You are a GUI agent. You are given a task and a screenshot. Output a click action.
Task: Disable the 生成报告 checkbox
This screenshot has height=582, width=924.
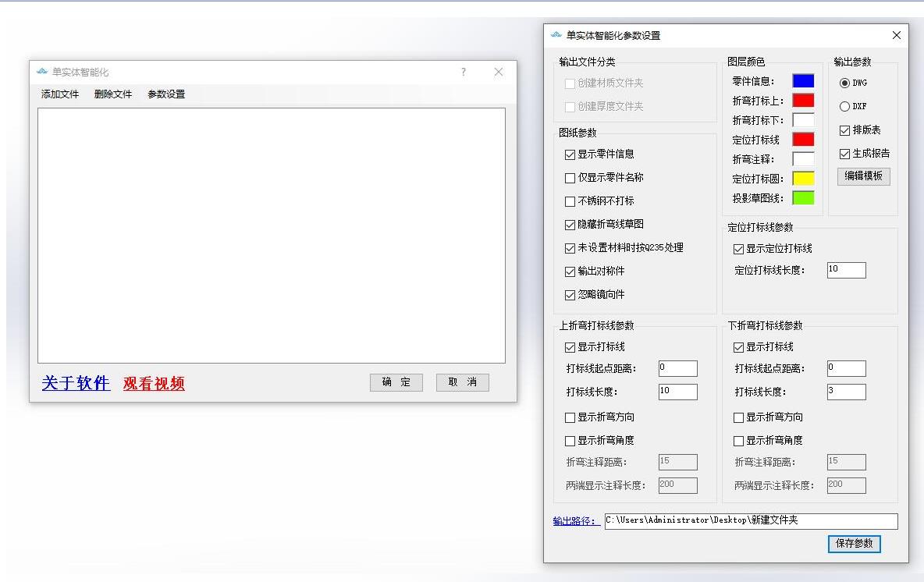pyautogui.click(x=844, y=154)
